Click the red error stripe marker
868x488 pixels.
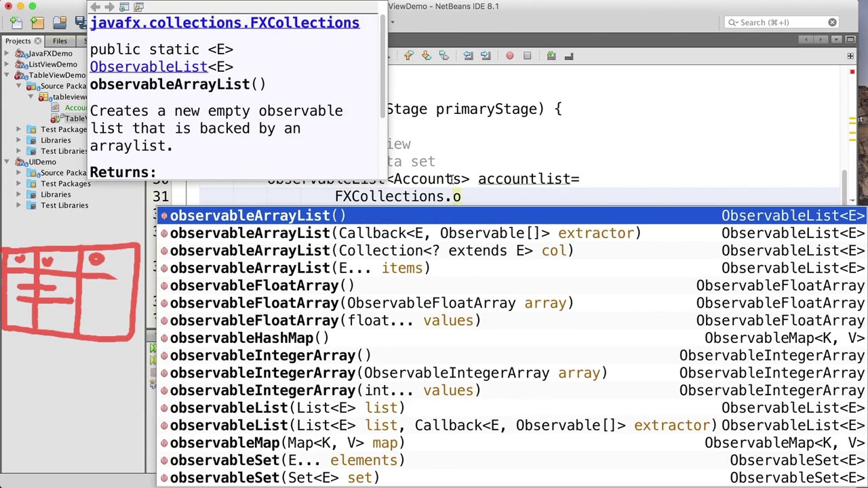pyautogui.click(x=852, y=73)
